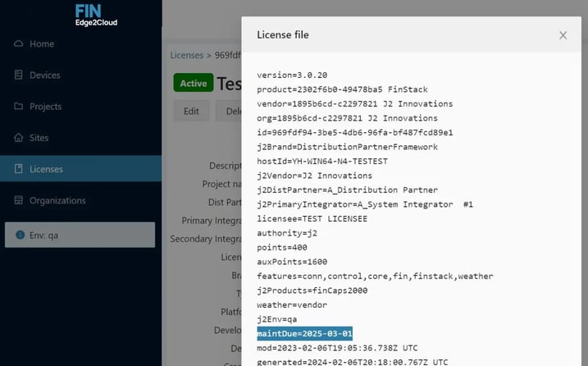Viewport: 588px width, 366px height.
Task: Click the Edit button
Action: pyautogui.click(x=191, y=111)
